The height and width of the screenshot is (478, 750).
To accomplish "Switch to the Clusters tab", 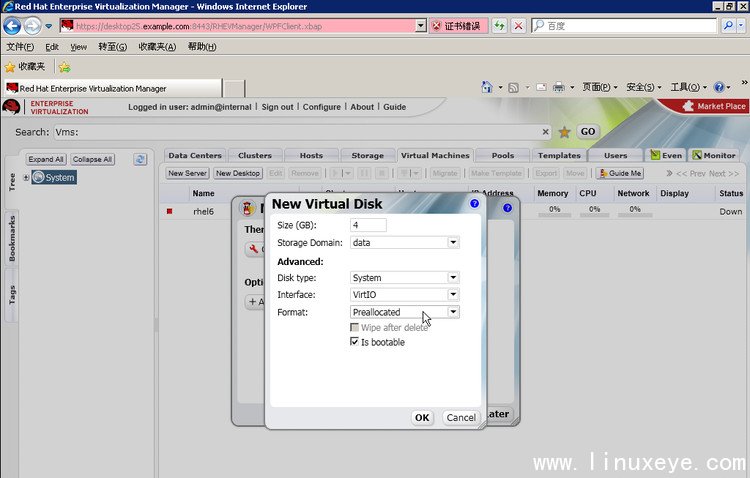I will click(255, 156).
